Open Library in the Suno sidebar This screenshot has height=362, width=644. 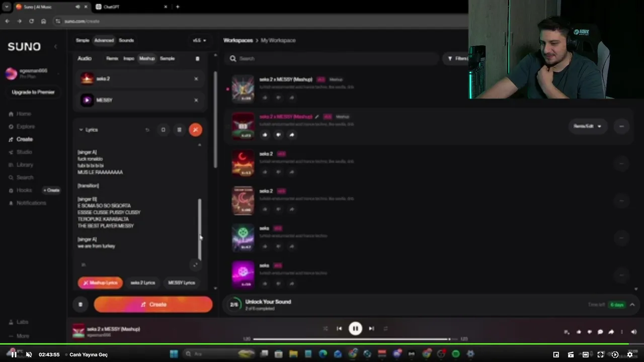[x=24, y=164]
